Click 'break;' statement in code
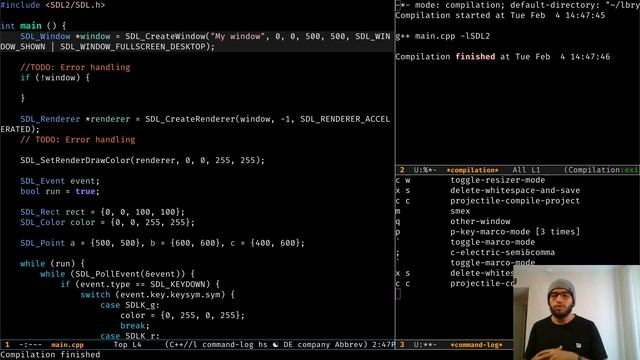The height and width of the screenshot is (360, 640). tap(135, 326)
